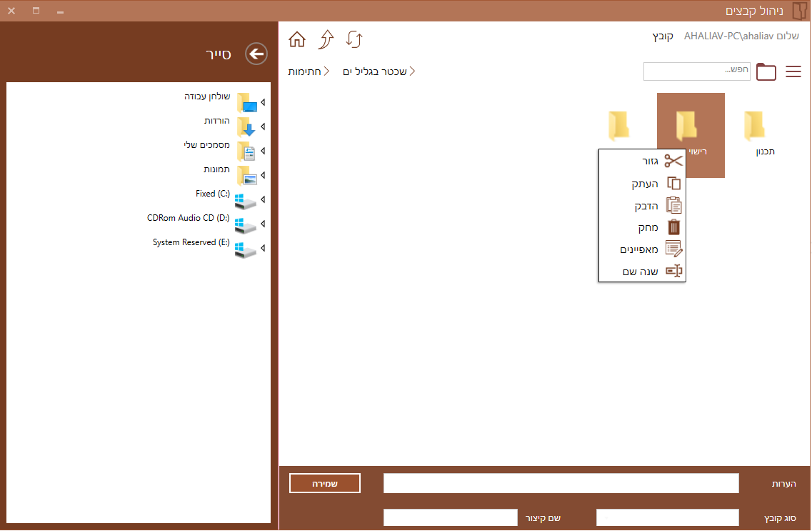This screenshot has height=531, width=812.
Task: Click the rename icon for שנה שם
Action: tap(673, 271)
